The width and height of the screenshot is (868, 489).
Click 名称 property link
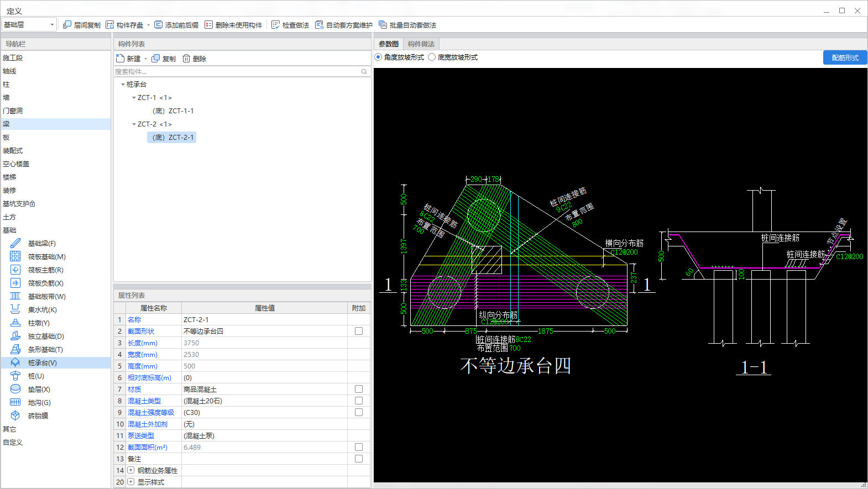click(134, 319)
